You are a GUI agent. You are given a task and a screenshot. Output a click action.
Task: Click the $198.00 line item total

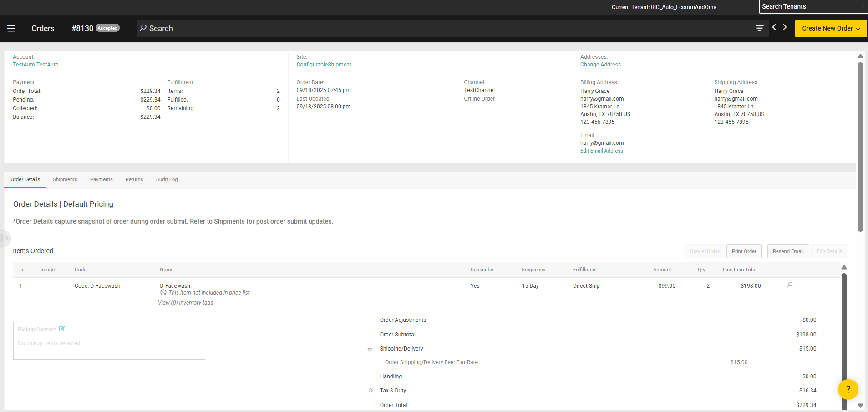tap(751, 286)
